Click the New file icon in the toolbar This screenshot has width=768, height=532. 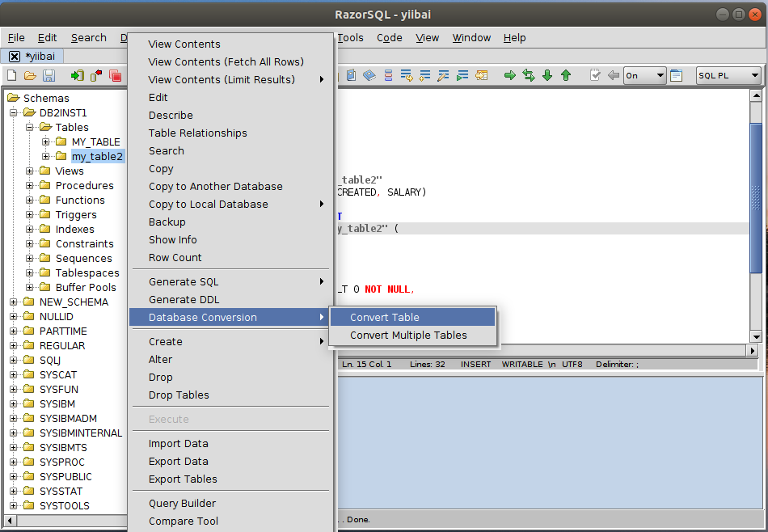coord(12,75)
